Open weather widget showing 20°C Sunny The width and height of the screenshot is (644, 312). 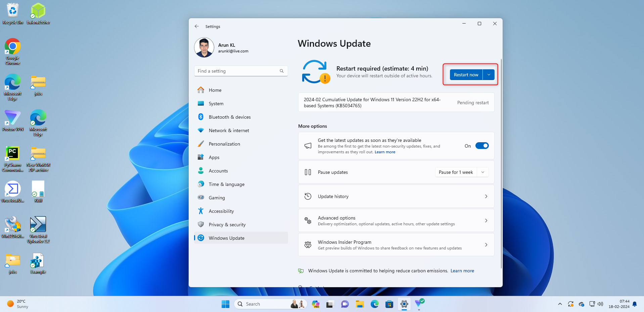tap(18, 304)
